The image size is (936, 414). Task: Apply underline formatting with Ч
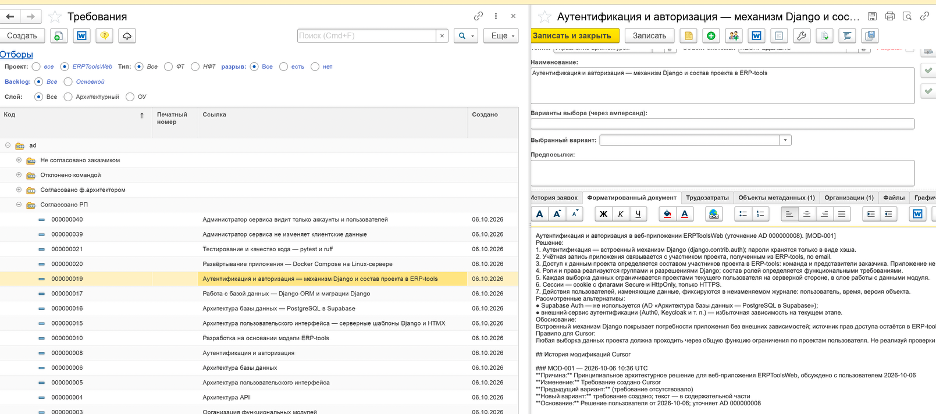[x=638, y=214]
